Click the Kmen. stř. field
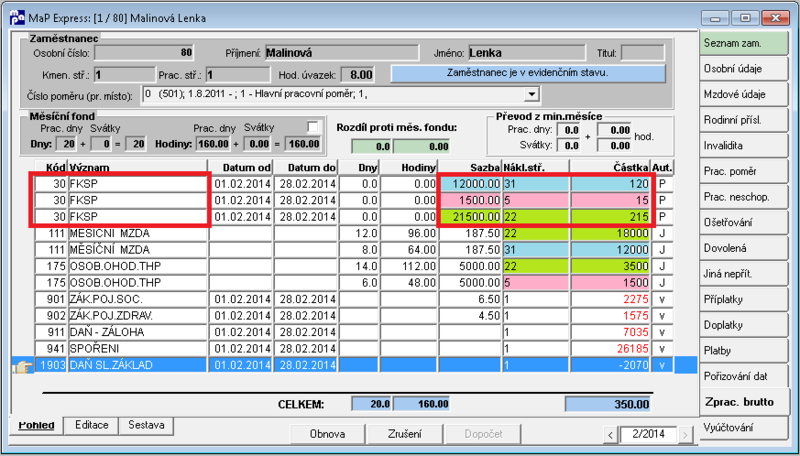 click(124, 75)
